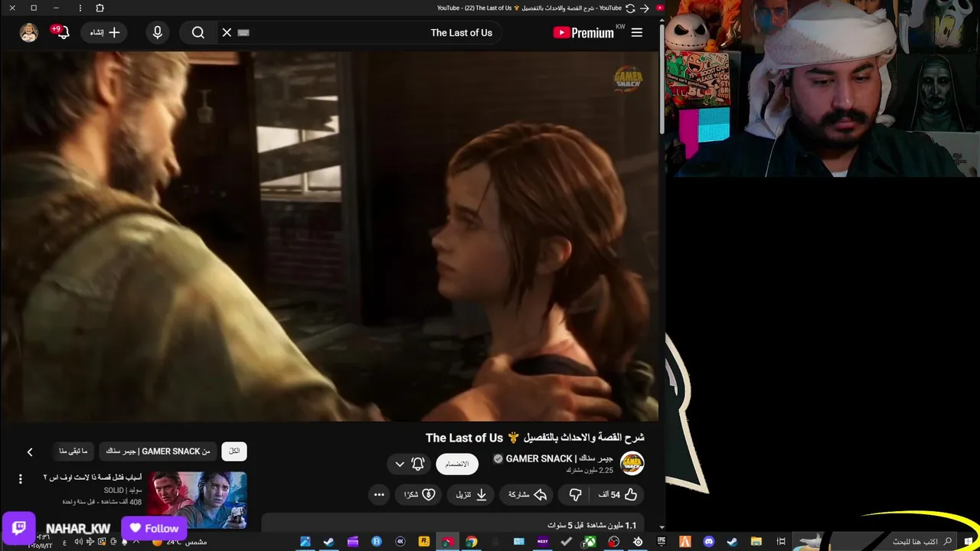Screen dimensions: 980x551
Task: Open the 24°C weather widget in taskbar
Action: pos(180,542)
